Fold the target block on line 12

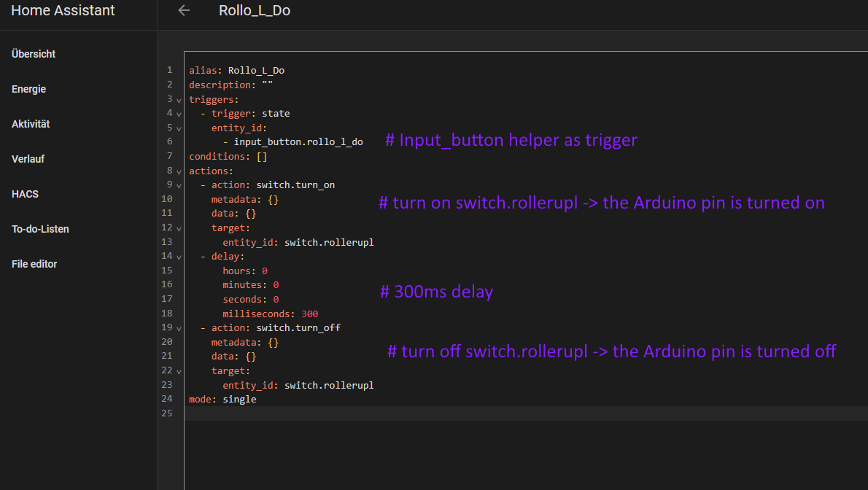coord(179,228)
